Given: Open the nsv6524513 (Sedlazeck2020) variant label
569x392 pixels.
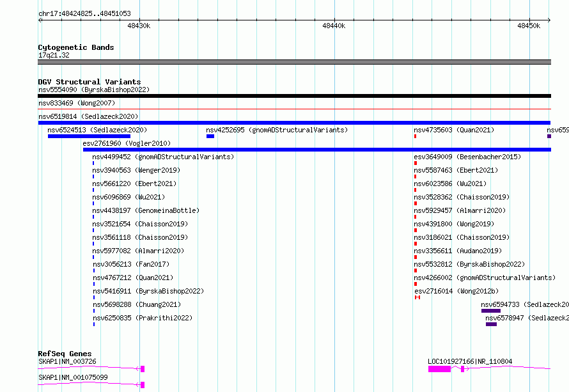Looking at the screenshot, I should click(97, 130).
